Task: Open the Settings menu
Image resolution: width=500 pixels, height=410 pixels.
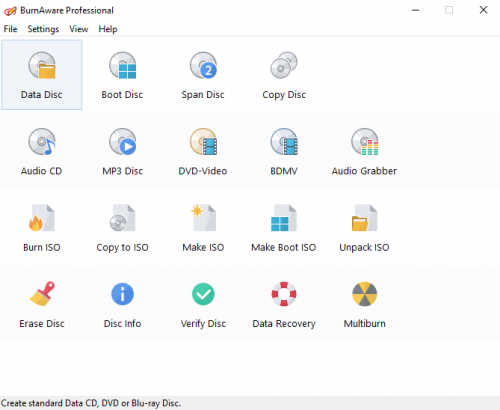Action: pyautogui.click(x=43, y=29)
